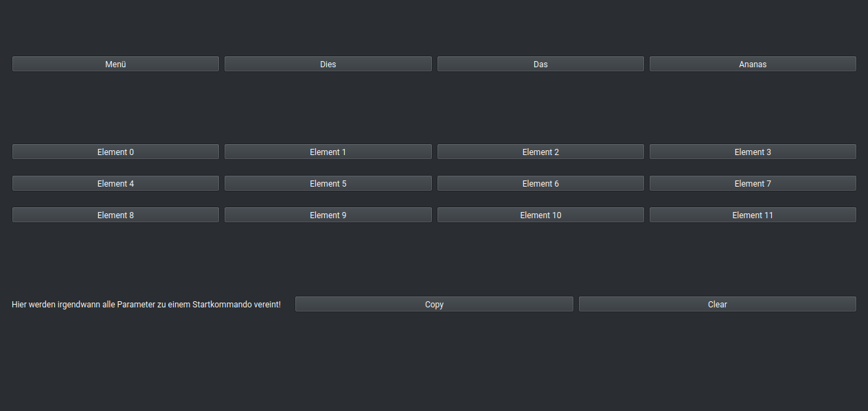Viewport: 868px width, 411px height.
Task: Hit the Element 6 button
Action: tap(540, 183)
